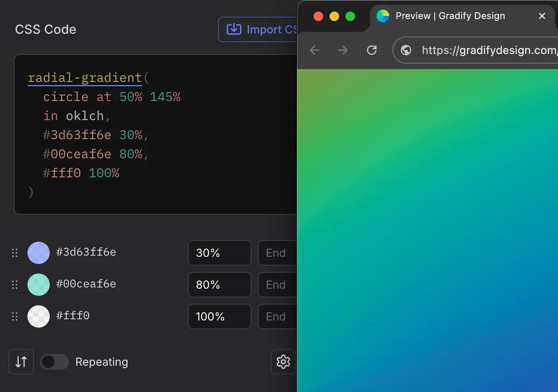Open the color picker for #fff0
The image size is (558, 392).
[38, 316]
